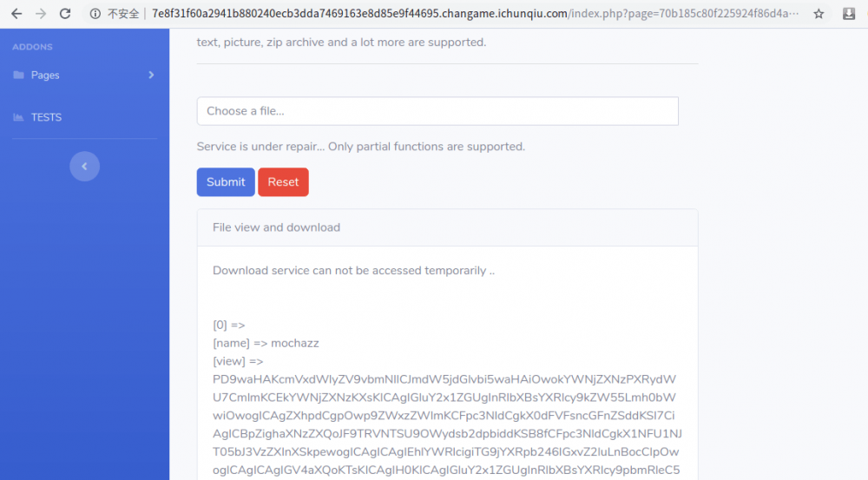
Task: Collapse the sidebar with round arrow button
Action: click(84, 166)
